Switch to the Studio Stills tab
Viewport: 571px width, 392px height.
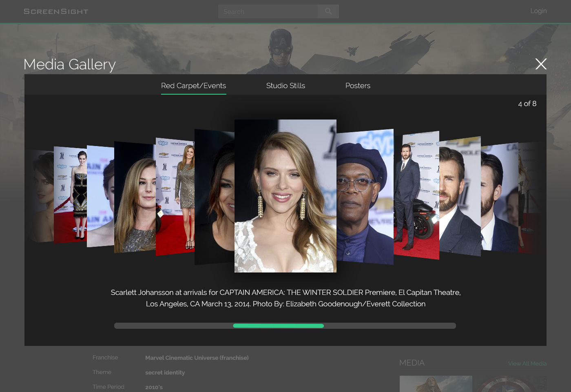click(x=285, y=86)
